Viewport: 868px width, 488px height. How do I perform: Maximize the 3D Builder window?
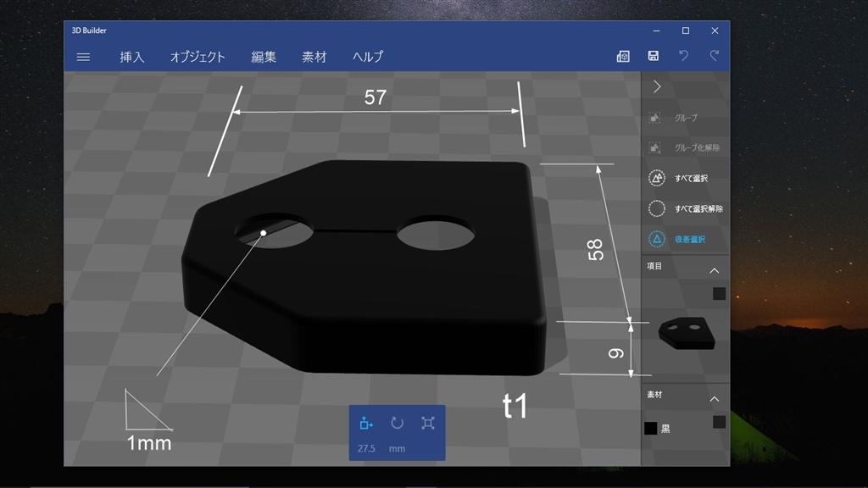pyautogui.click(x=685, y=31)
